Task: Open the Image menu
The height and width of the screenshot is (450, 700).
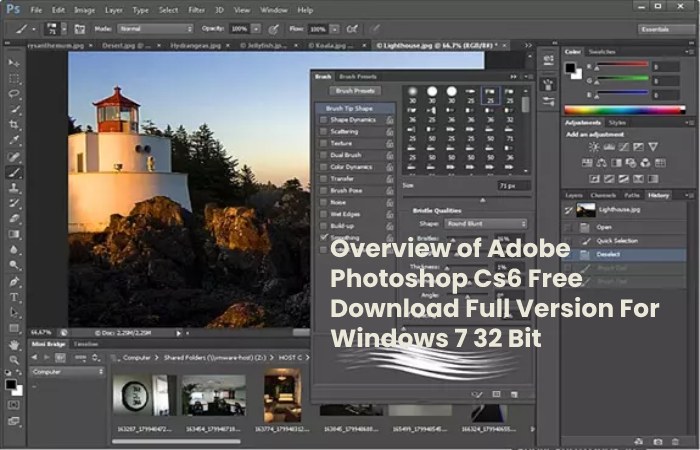Action: (x=84, y=10)
